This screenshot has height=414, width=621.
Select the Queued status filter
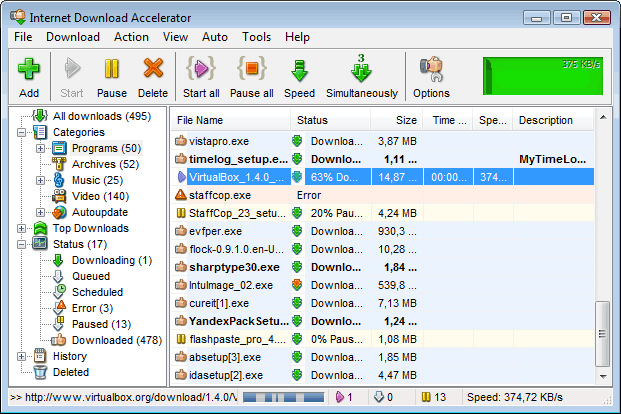[x=91, y=276]
